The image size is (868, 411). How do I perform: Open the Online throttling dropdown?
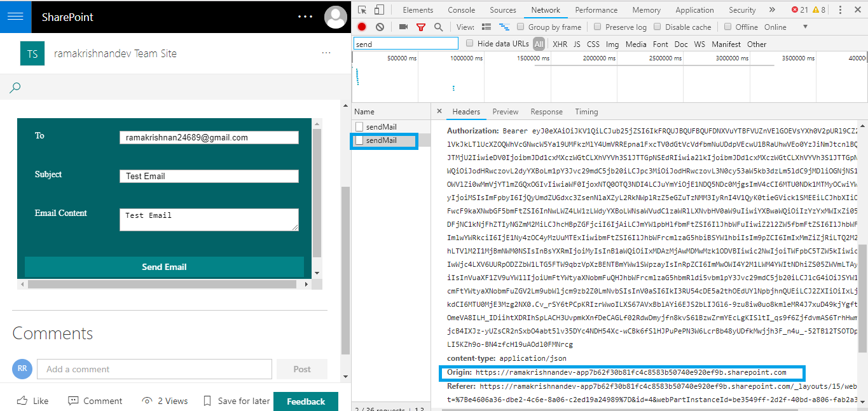(x=786, y=27)
